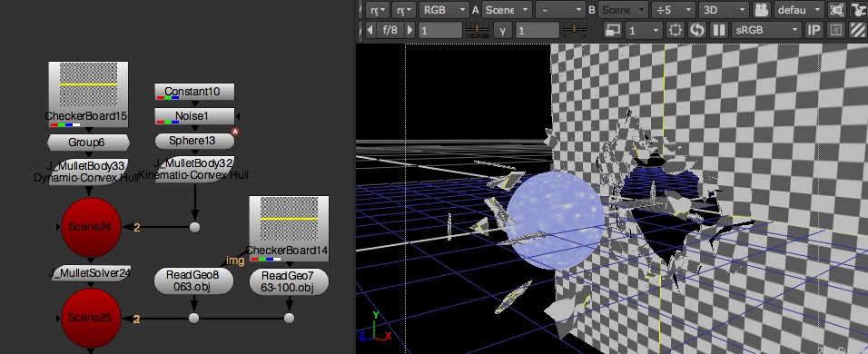Open the proxy scale 1 dropdown

[644, 30]
